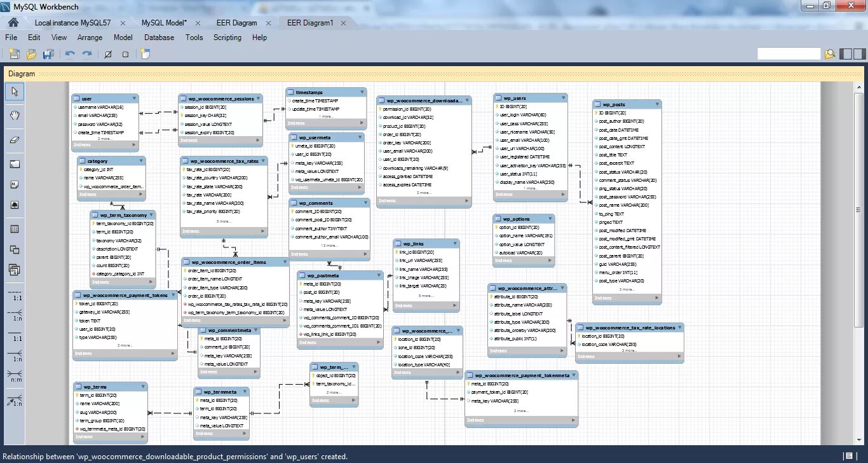Click 'autoload VARCHAR(20)' in wp_options table
Image resolution: width=868 pixels, height=463 pixels.
point(520,252)
